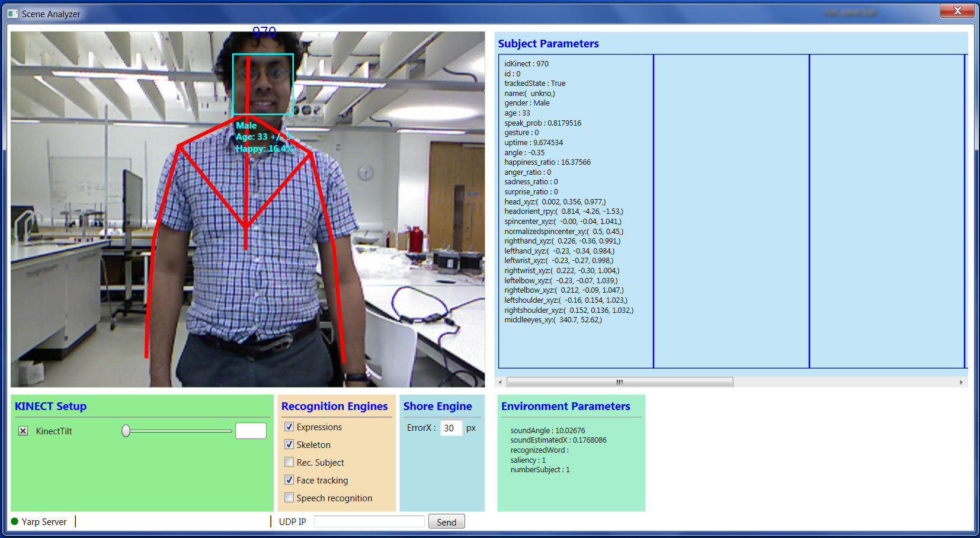The width and height of the screenshot is (980, 538).
Task: Click the "speak_prob : 0.8179516" value
Action: click(543, 123)
